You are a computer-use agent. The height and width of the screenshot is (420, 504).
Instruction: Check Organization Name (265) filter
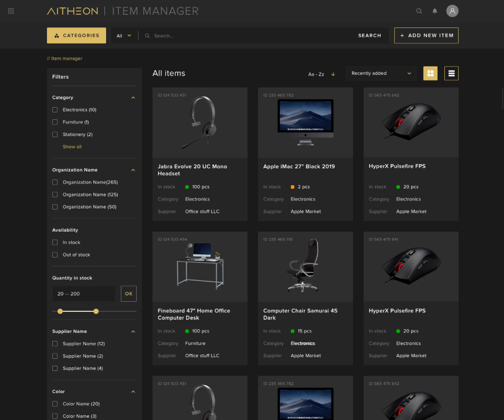(x=55, y=182)
